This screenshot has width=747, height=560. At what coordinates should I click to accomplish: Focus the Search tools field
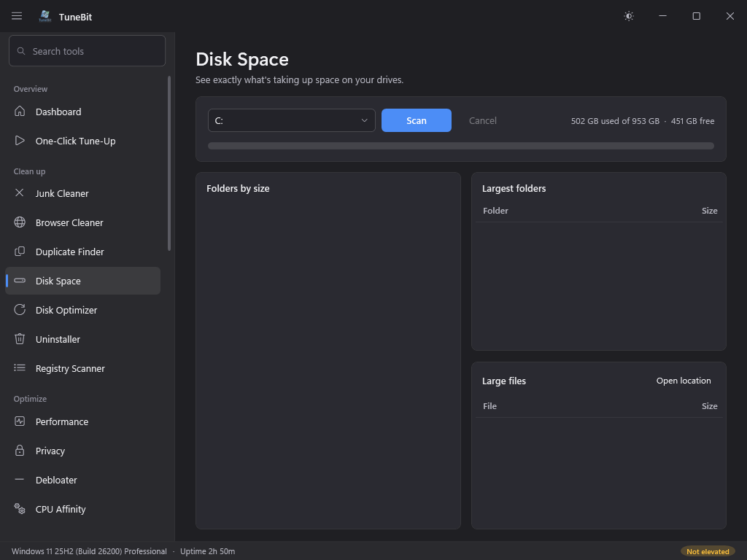[x=88, y=51]
